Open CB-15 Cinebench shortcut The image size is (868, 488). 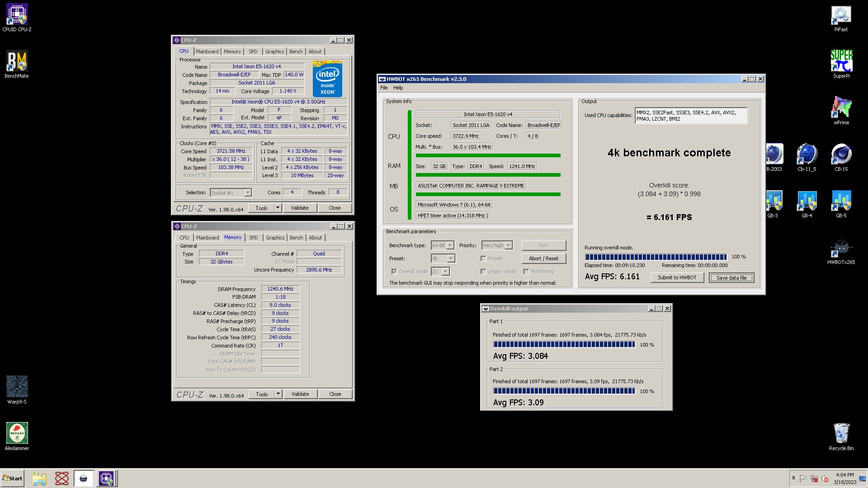[841, 158]
